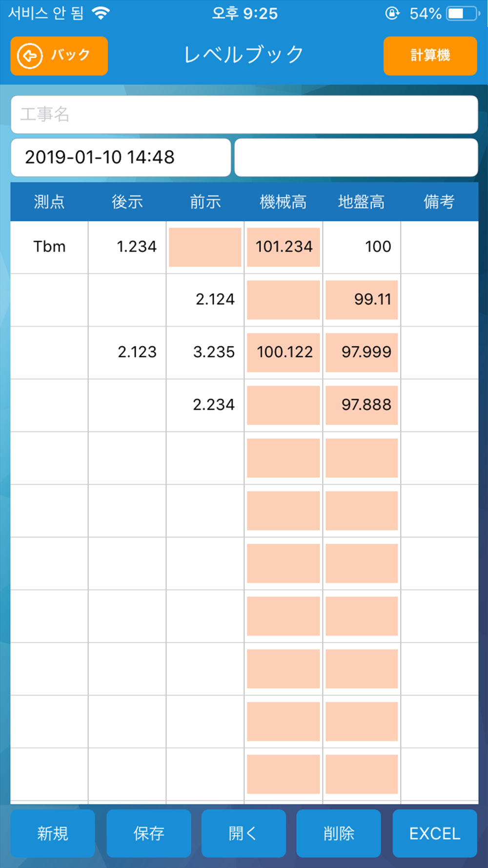Click the empty field beside the date
This screenshot has height=868, width=488.
click(x=356, y=157)
